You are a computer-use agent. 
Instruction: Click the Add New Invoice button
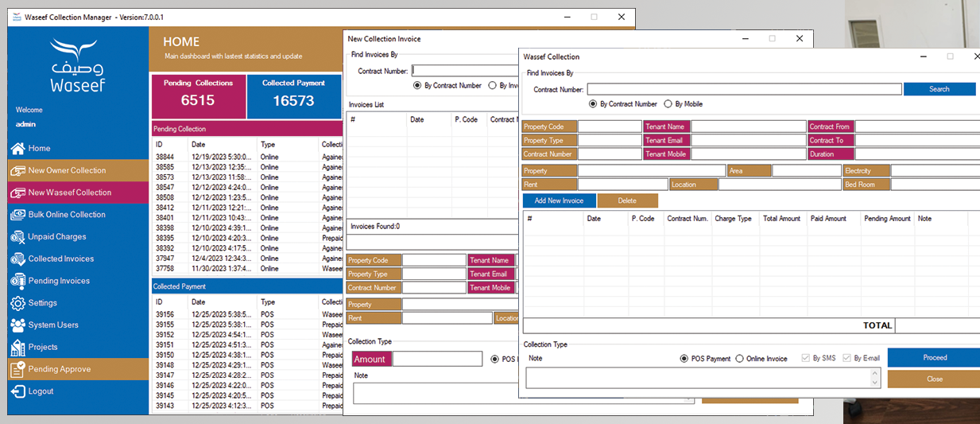point(560,200)
